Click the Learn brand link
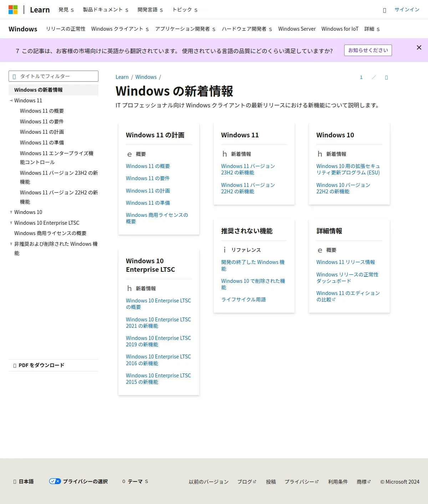Viewport: 428px width, 504px height. pos(40,10)
